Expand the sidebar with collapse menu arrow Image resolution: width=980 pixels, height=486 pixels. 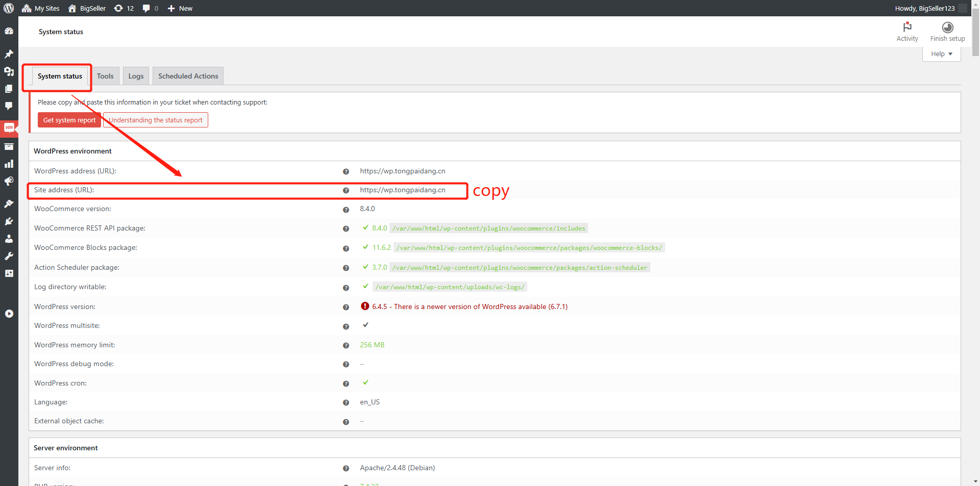tap(9, 314)
